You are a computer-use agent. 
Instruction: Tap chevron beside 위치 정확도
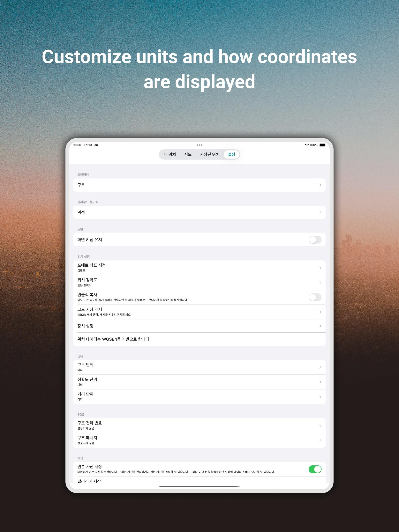pyautogui.click(x=320, y=282)
